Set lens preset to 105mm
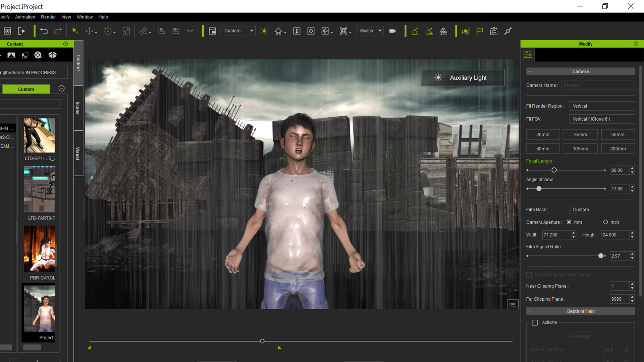Screen dimensions: 644x362 tap(580, 148)
